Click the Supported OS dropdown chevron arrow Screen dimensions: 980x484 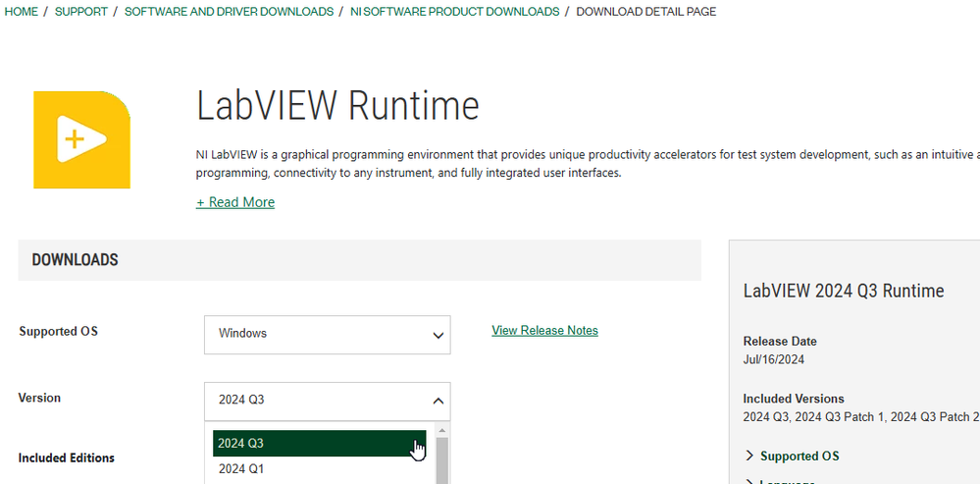[438, 335]
